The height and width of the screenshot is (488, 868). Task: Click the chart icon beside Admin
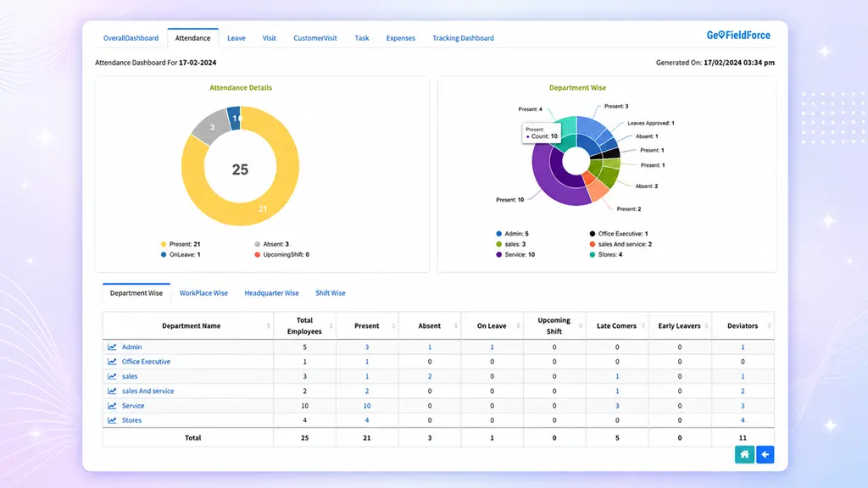(x=112, y=347)
